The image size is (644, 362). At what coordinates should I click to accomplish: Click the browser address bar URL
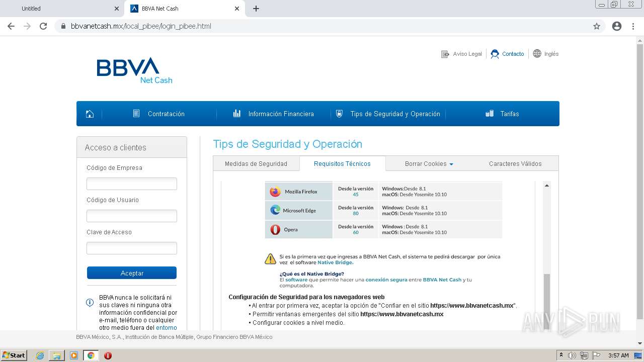141,26
